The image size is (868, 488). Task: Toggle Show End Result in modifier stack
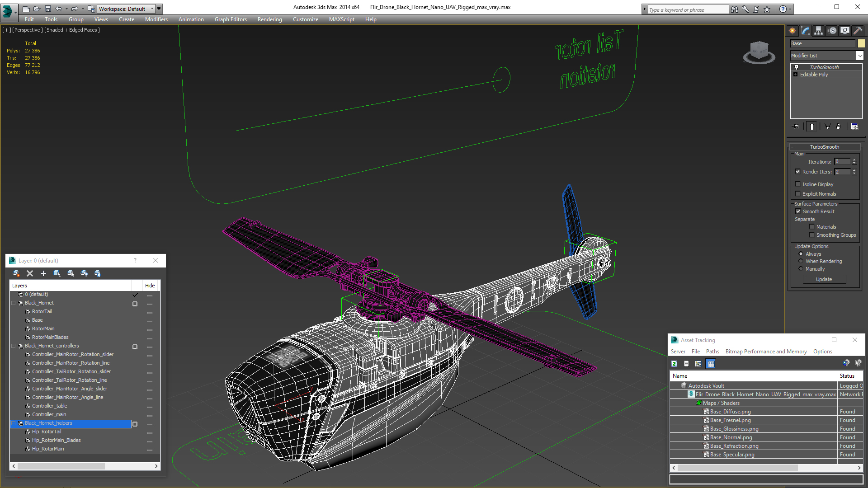click(x=812, y=127)
